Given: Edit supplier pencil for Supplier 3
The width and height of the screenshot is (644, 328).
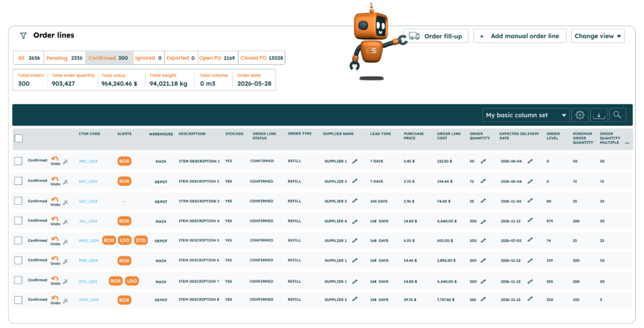Looking at the screenshot, I should coord(355,200).
